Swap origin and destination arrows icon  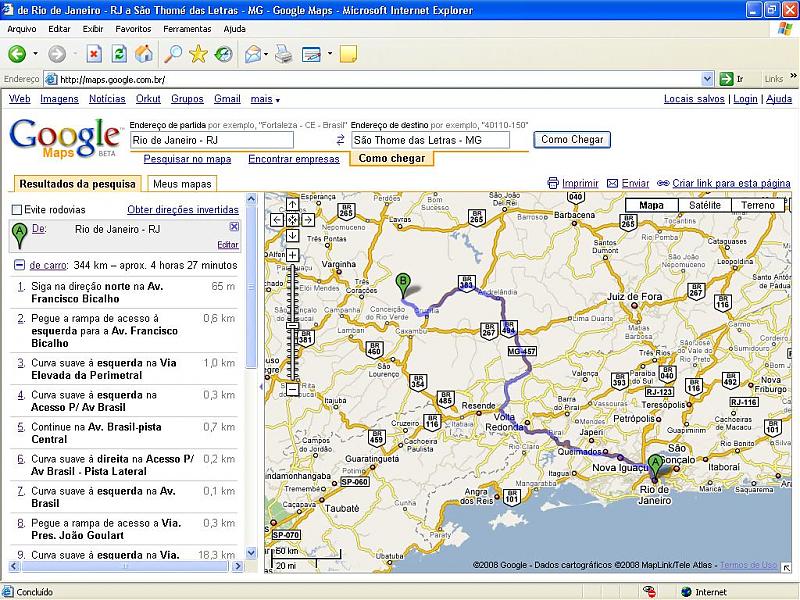click(x=340, y=140)
